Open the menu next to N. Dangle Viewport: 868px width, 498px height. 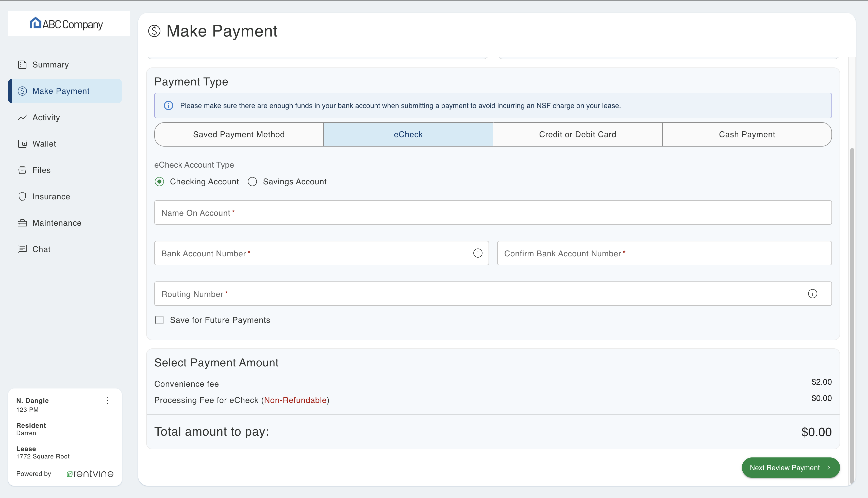click(107, 401)
